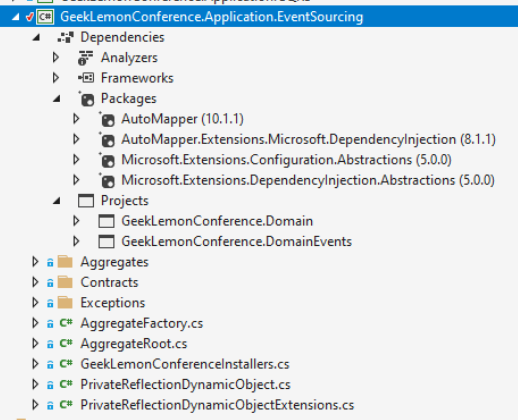Click the C# file icon of AggregateFactory.cs

point(66,323)
